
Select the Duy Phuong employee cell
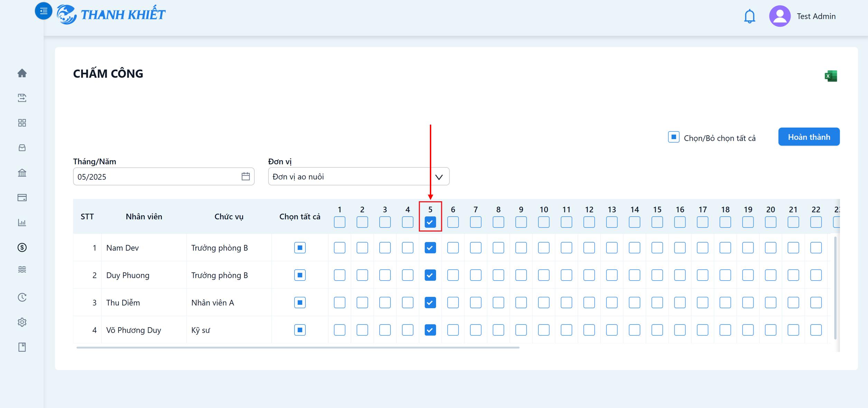144,275
